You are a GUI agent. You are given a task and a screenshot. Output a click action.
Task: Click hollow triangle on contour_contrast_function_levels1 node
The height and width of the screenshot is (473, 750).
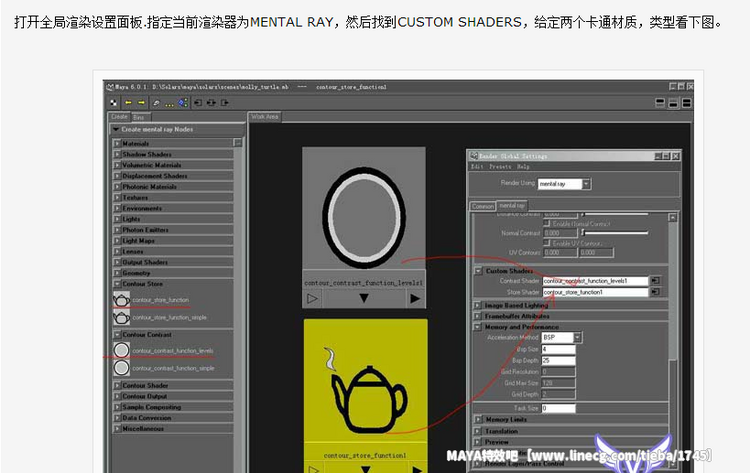(312, 298)
